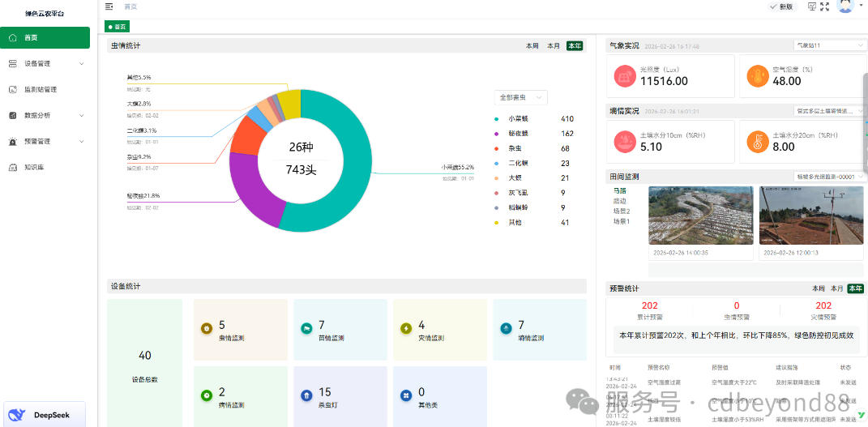Click the 光照度 red sensor icon
The image size is (868, 427).
tap(625, 76)
